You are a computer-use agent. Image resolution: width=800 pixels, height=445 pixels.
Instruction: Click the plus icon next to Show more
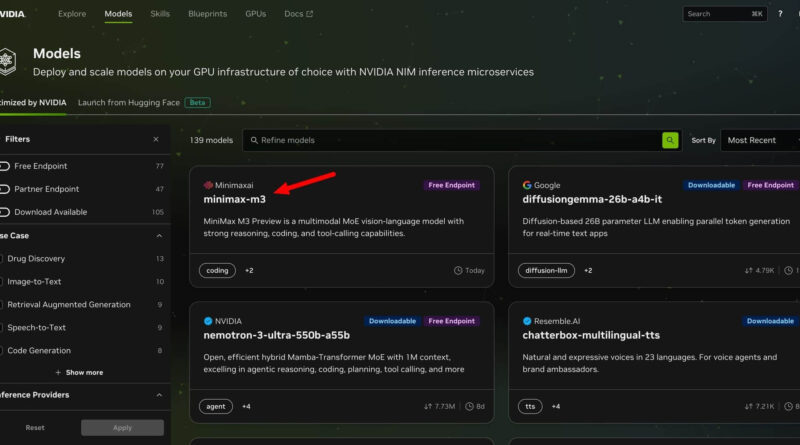coord(58,373)
